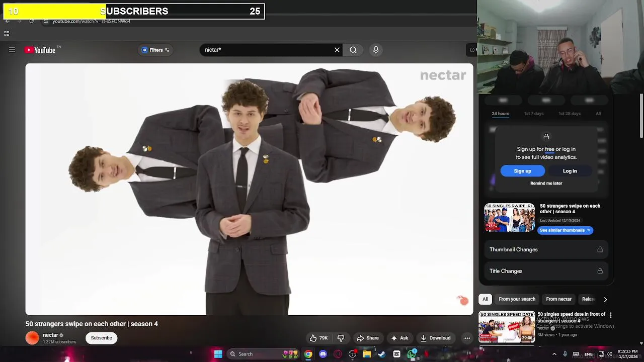Open the 50 Singles Swipe IRL thumbnail

point(510,218)
